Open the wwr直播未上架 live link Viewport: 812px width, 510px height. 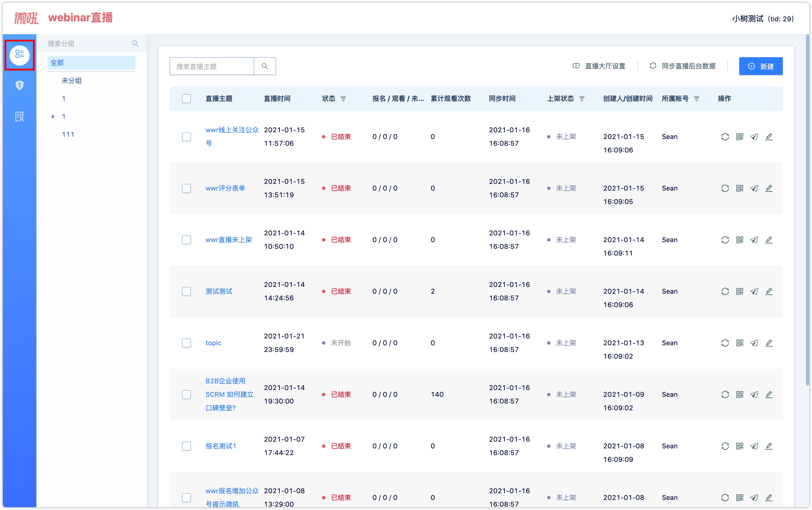click(x=229, y=240)
